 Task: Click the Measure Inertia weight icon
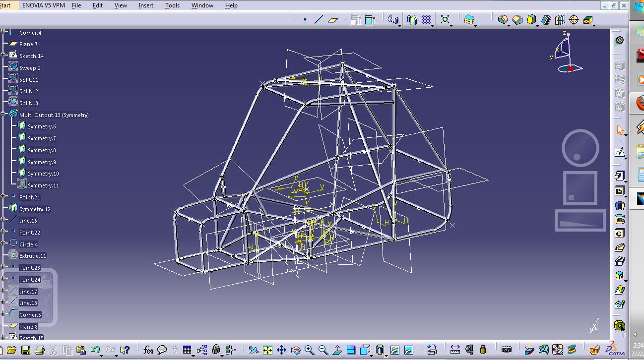point(483,350)
